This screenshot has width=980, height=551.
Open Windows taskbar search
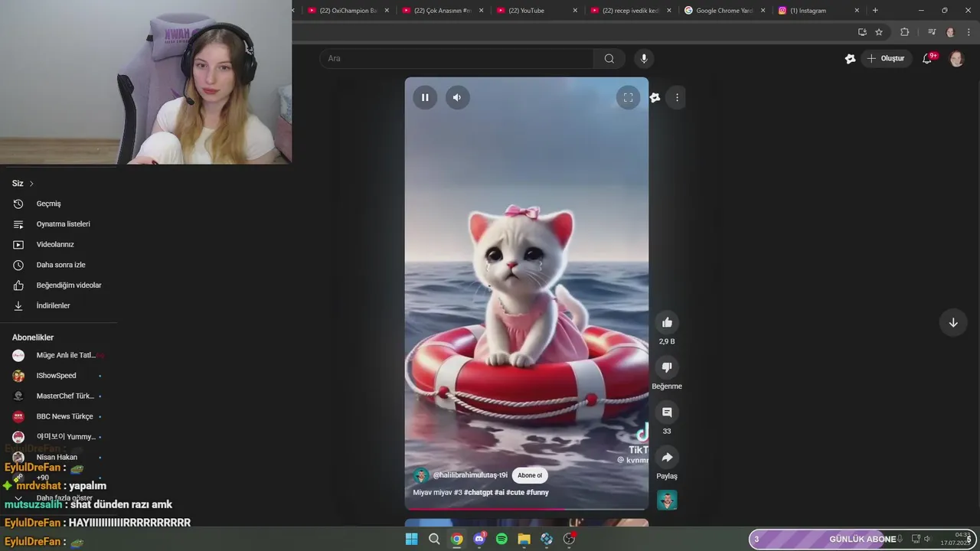(434, 539)
